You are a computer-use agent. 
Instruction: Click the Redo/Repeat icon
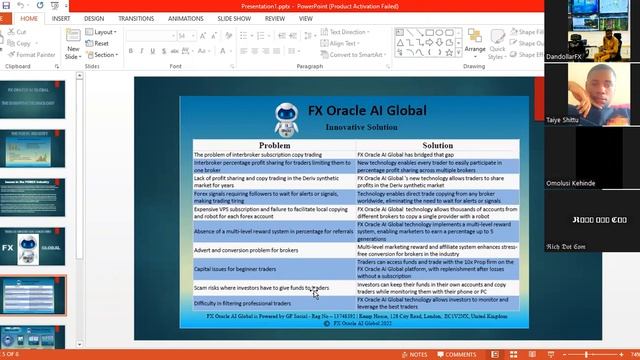point(40,6)
